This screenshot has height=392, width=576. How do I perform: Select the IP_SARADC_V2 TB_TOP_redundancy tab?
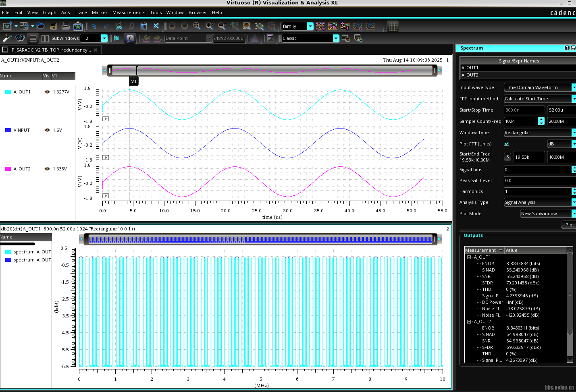[50, 50]
